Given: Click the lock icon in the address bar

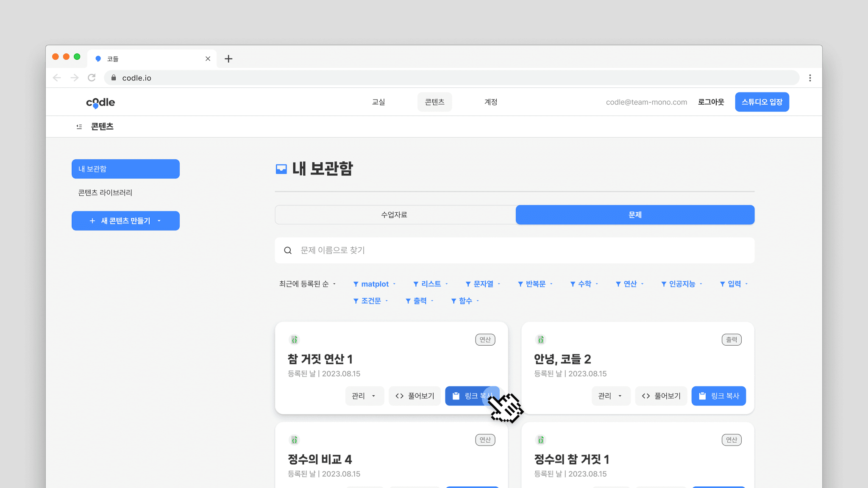Looking at the screenshot, I should pyautogui.click(x=114, y=78).
